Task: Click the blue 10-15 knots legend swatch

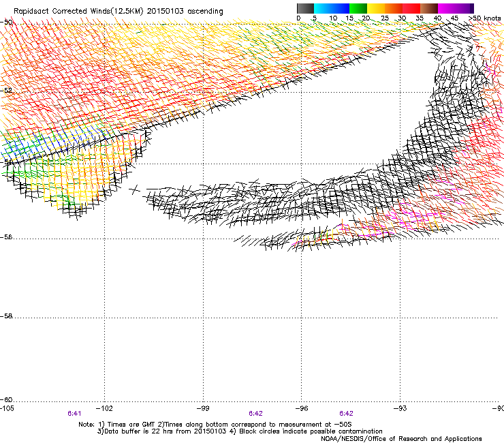Action: coord(341,8)
